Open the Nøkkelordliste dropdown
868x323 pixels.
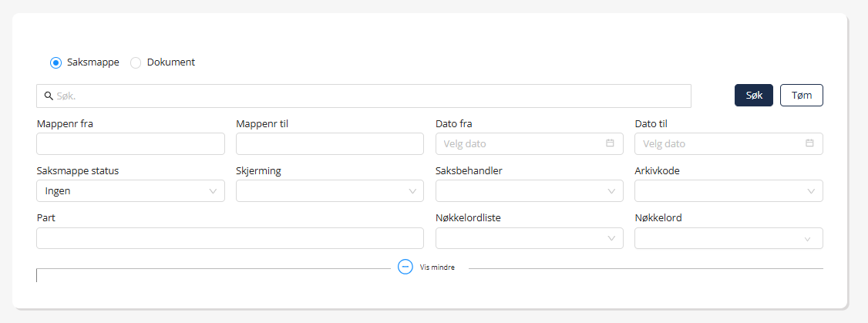pos(529,239)
